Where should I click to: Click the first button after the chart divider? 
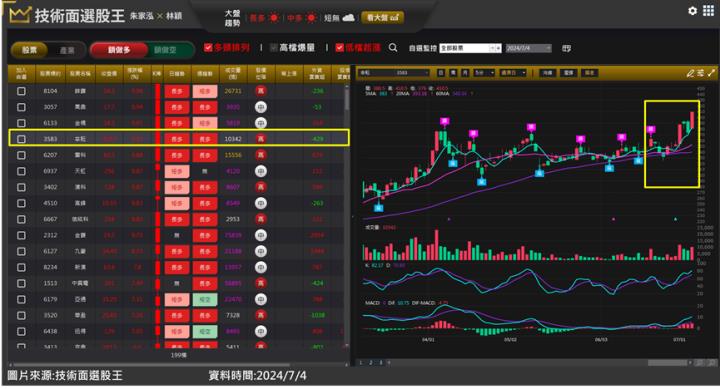point(547,73)
